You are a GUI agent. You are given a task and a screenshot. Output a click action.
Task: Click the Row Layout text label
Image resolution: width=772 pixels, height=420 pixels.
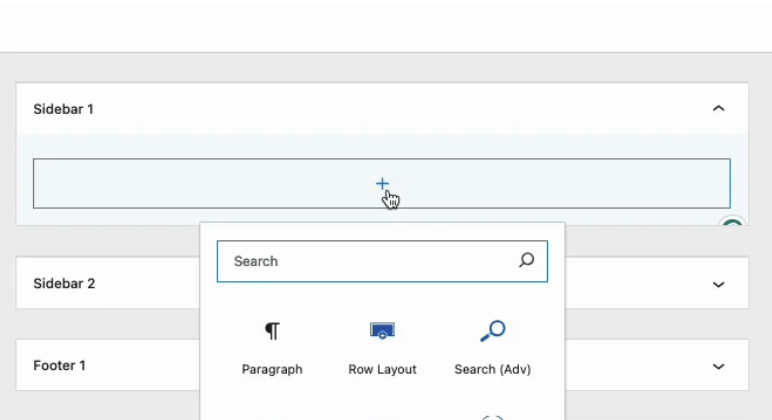click(x=382, y=369)
